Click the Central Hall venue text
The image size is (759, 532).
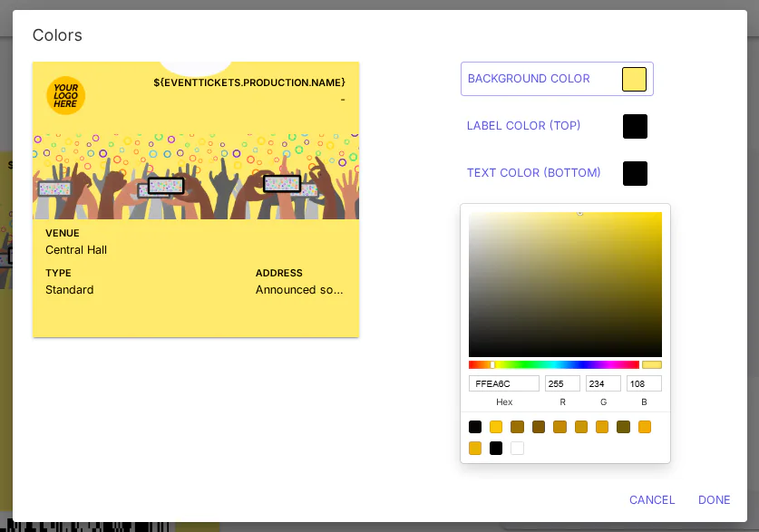pos(76,250)
